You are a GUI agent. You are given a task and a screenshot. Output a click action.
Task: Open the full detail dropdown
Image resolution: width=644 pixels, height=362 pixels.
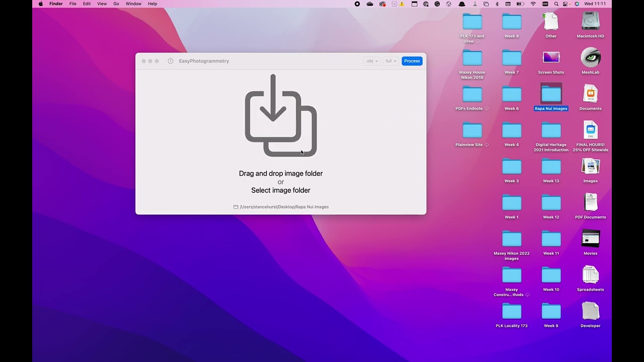391,61
